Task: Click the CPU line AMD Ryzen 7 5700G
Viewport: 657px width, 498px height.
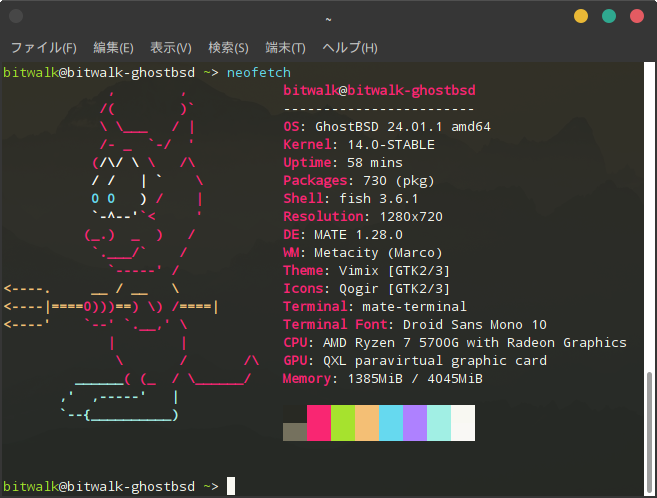Action: pos(455,343)
